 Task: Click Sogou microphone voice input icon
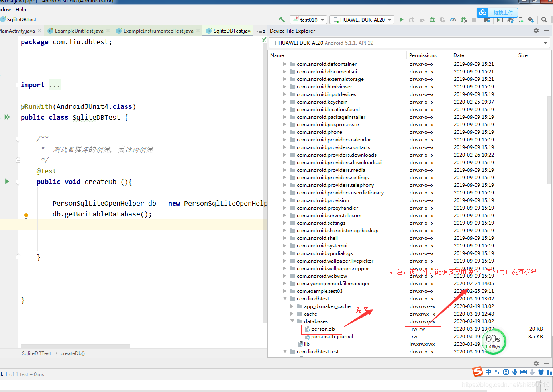tap(515, 372)
